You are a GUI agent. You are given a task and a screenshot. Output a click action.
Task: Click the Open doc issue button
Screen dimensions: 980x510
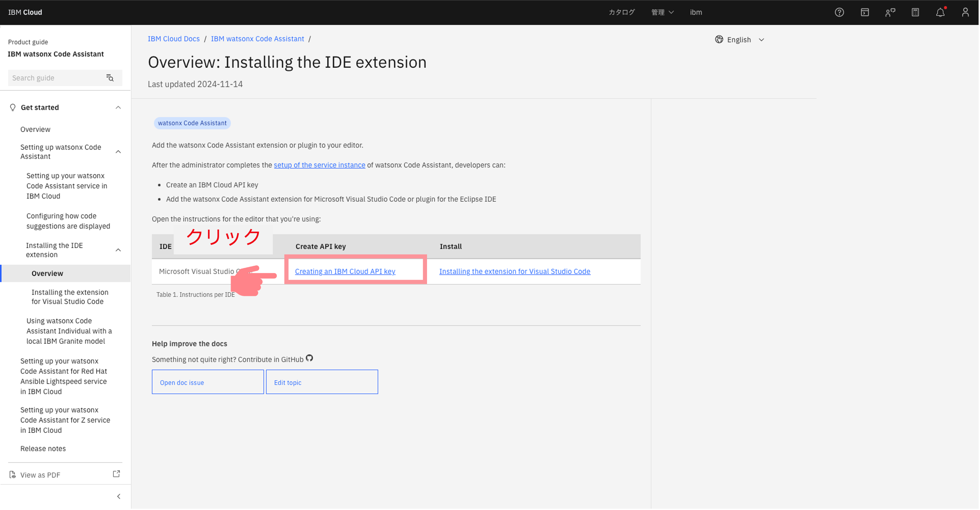[x=208, y=382]
